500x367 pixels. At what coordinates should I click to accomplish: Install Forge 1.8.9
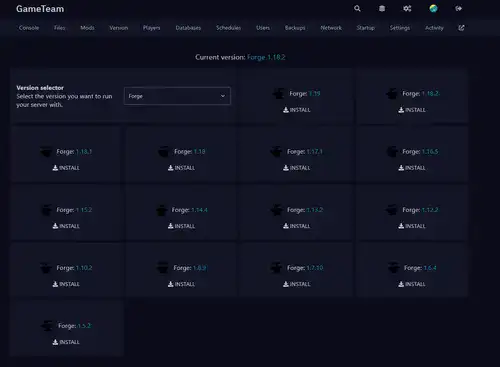pos(181,284)
